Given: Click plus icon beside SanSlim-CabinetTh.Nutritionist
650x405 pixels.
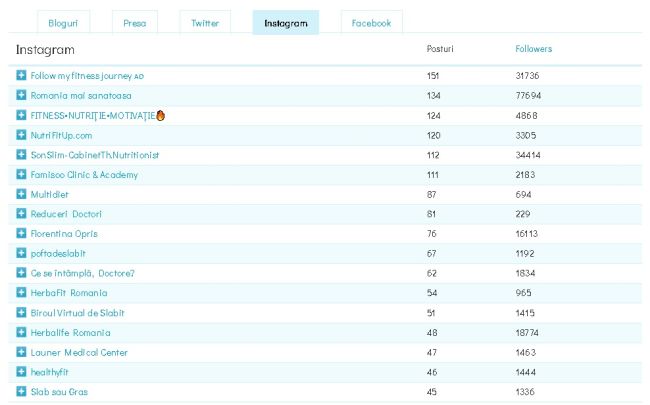Looking at the screenshot, I should point(22,155).
